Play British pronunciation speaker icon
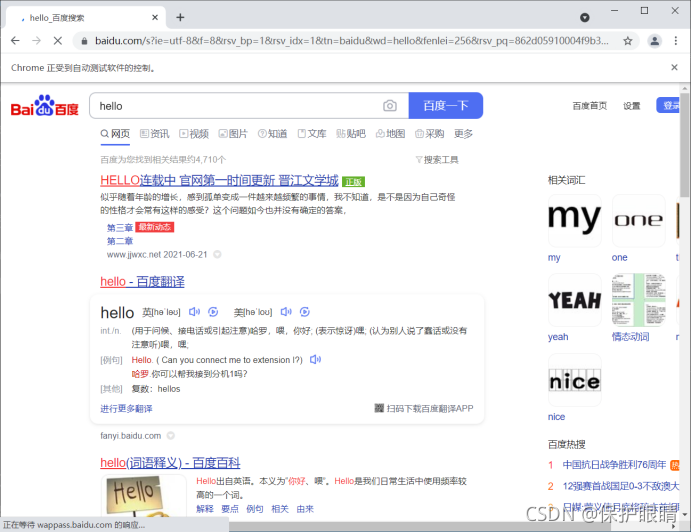 pyautogui.click(x=194, y=312)
